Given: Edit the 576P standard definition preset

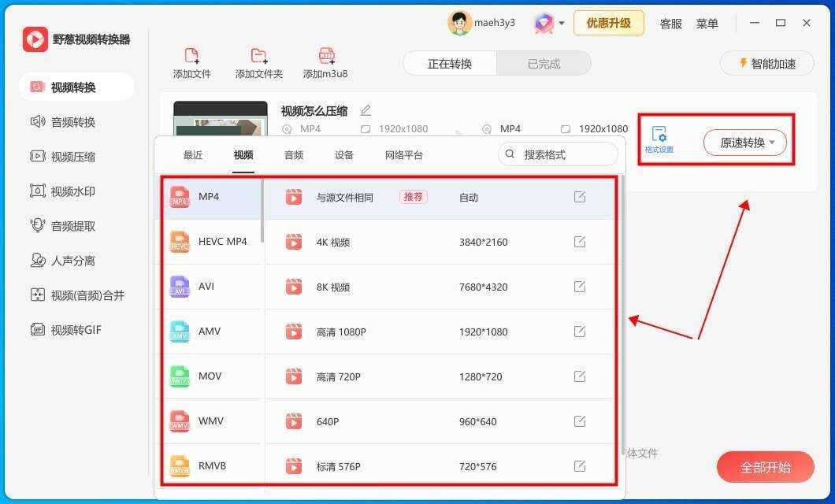Looking at the screenshot, I should (580, 466).
